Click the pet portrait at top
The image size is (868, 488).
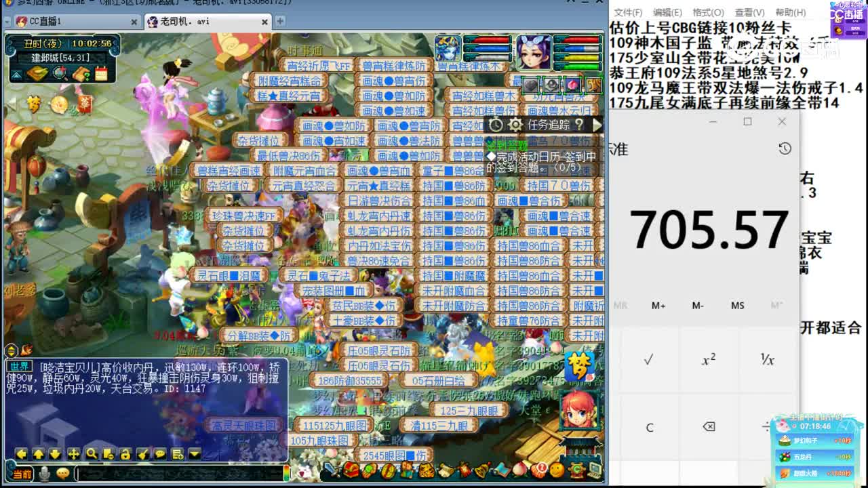448,49
